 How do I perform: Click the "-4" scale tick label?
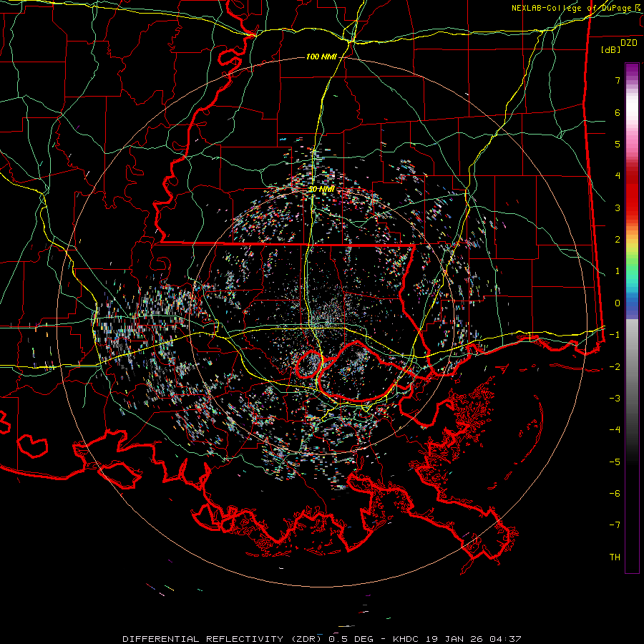point(615,430)
